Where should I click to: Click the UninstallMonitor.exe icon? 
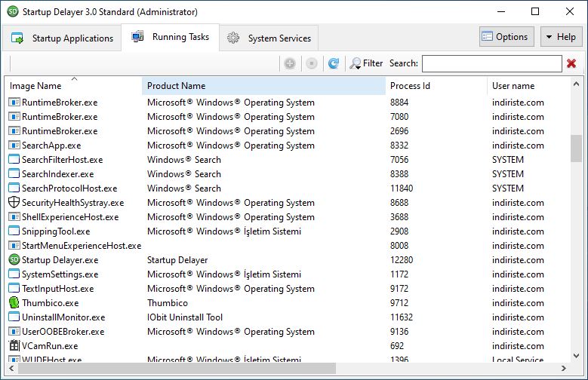point(14,317)
